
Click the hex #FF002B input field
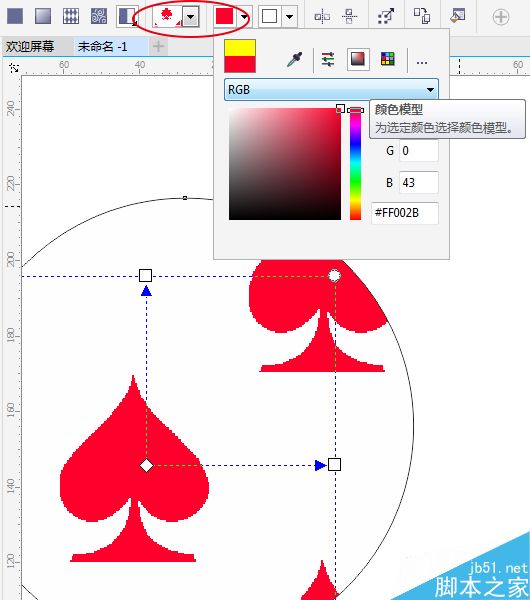[405, 213]
